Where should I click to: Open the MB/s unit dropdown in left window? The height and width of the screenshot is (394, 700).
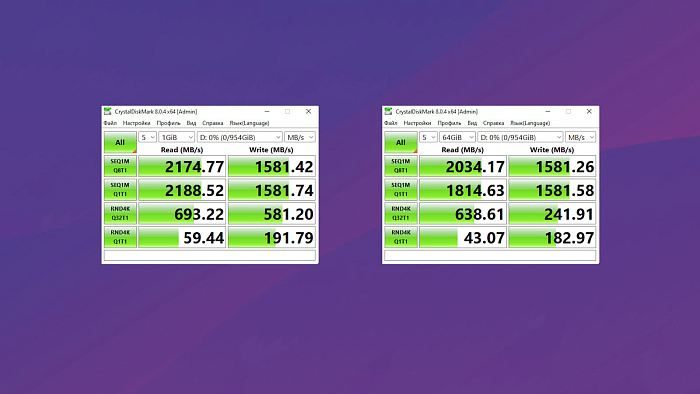pos(300,137)
